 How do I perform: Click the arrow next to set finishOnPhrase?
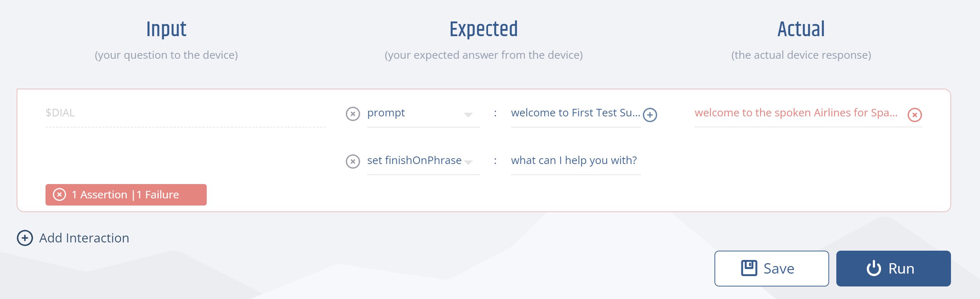pyautogui.click(x=469, y=163)
